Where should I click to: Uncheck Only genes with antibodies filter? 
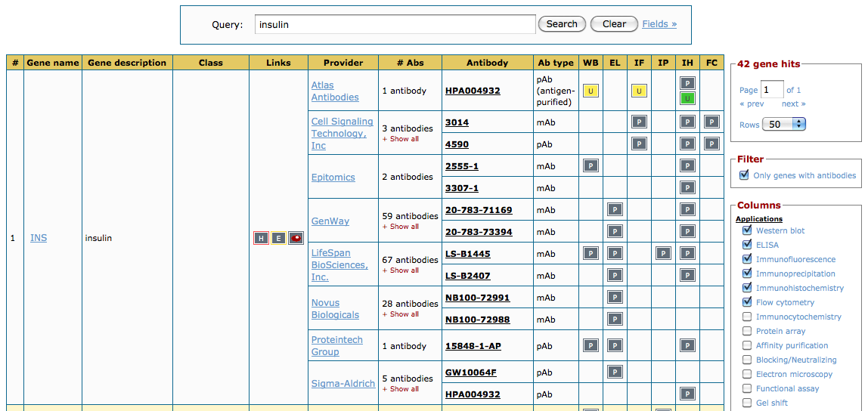point(744,175)
